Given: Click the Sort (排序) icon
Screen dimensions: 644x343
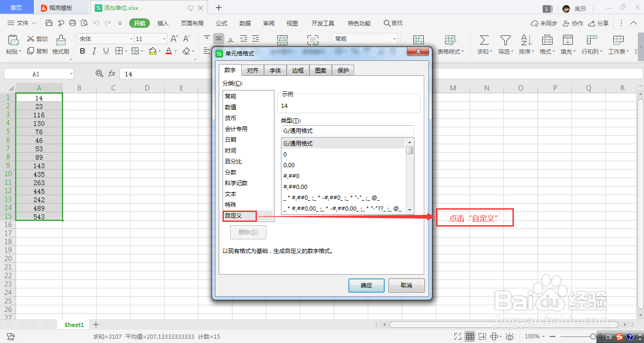Looking at the screenshot, I should (x=525, y=40).
